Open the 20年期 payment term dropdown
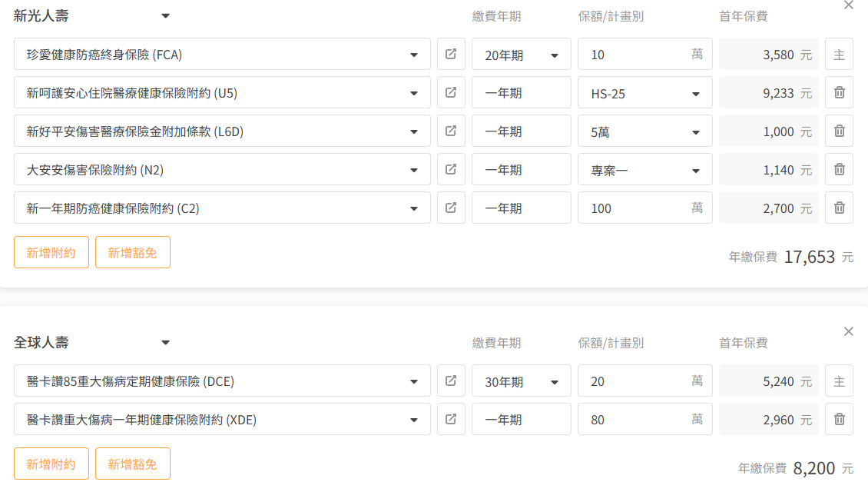Screen dimensions: 868x482 pos(521,55)
